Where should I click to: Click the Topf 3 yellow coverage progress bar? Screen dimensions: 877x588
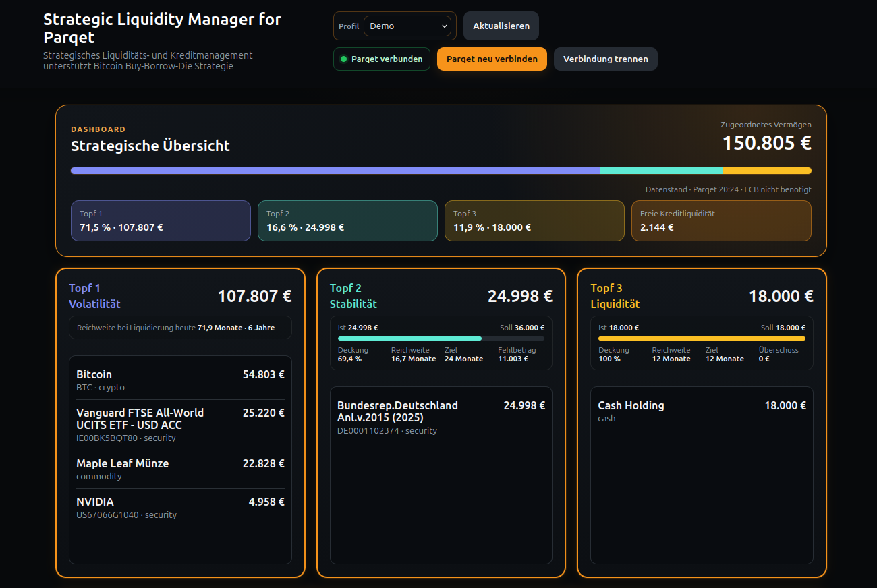702,338
